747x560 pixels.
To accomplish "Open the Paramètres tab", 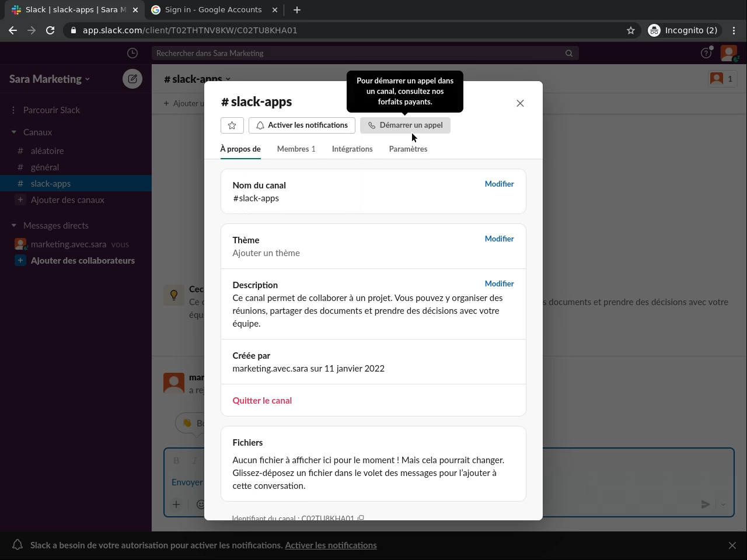I will pos(408,149).
